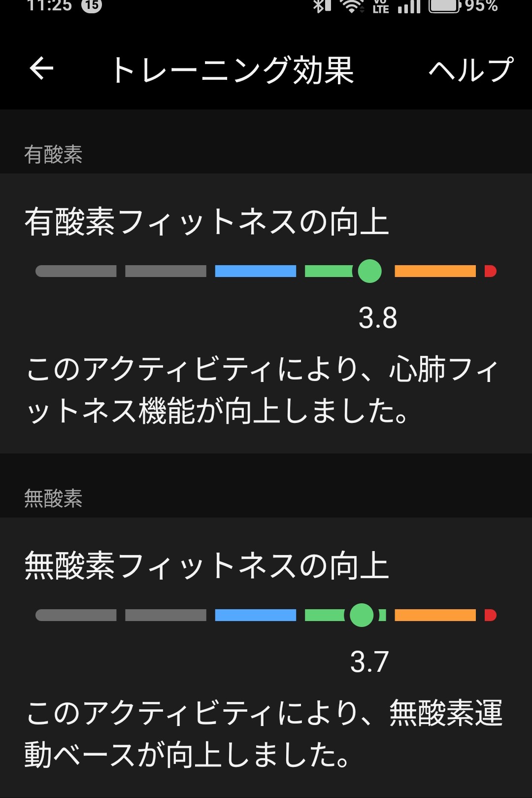Click orange segment of anaerobic scale
This screenshot has width=532, height=798.
(x=435, y=615)
